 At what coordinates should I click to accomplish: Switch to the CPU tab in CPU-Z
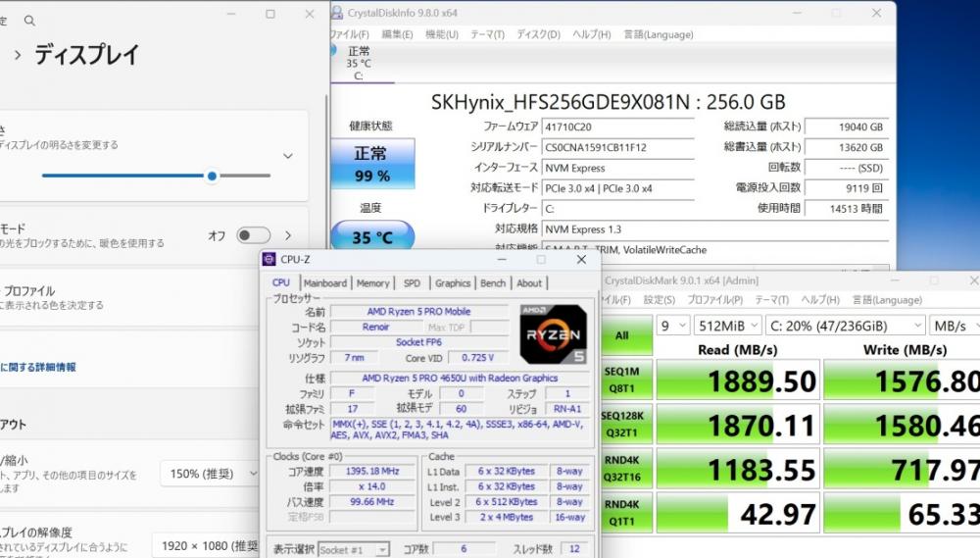coord(281,282)
